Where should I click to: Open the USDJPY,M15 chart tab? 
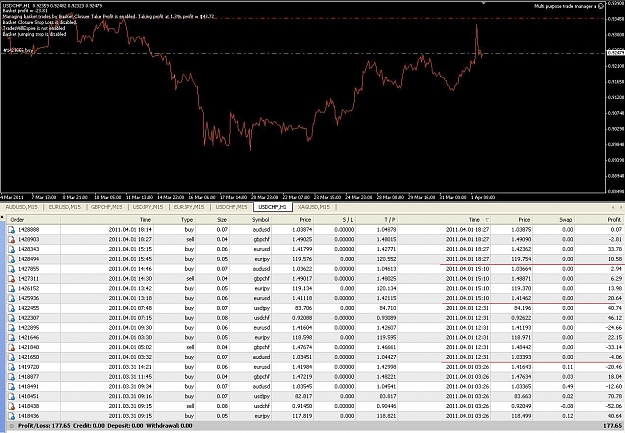tap(148, 207)
